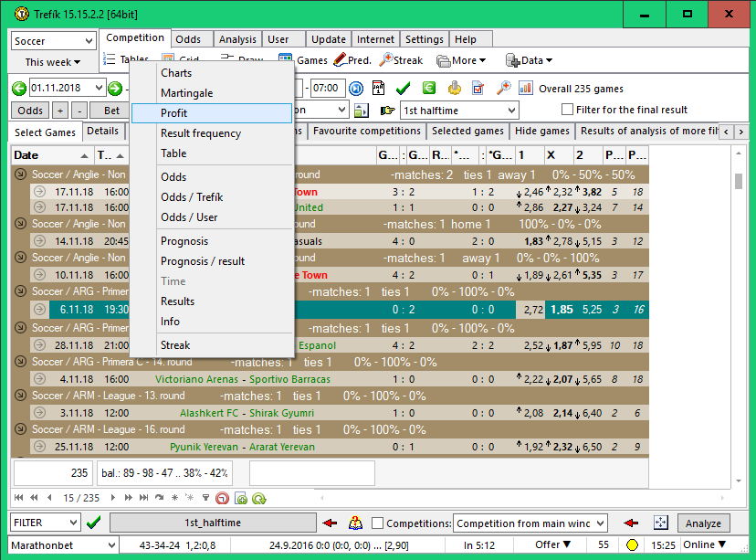Expand the Soccer sport dropdown
Screen dimensions: 756x560
click(89, 41)
